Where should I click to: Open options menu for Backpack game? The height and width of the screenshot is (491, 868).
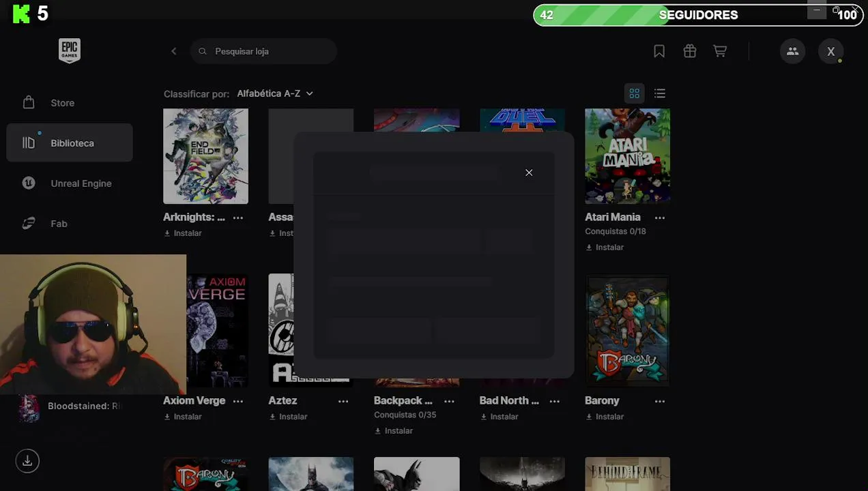click(x=448, y=401)
